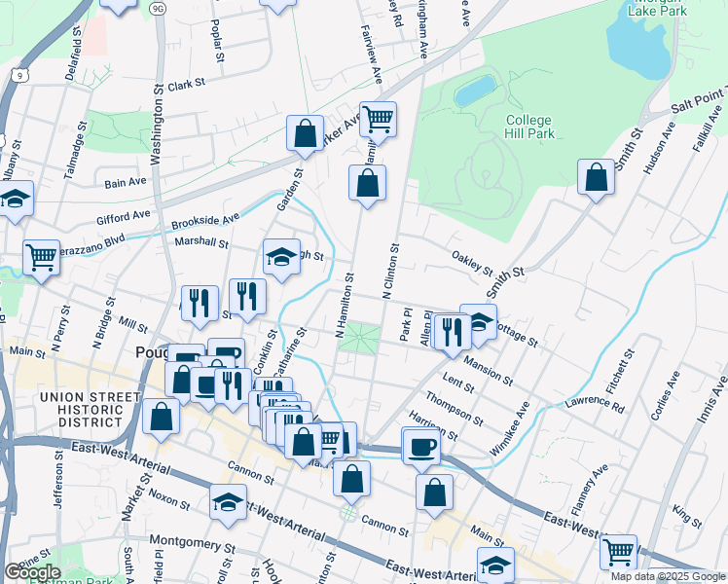Click the Hudson Ave label

[659, 148]
